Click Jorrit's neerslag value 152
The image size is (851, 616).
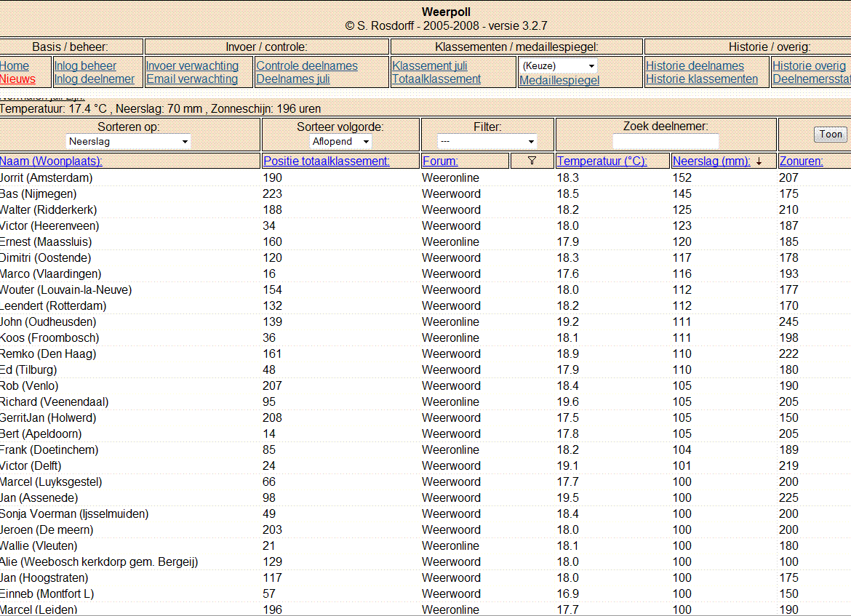pos(682,177)
